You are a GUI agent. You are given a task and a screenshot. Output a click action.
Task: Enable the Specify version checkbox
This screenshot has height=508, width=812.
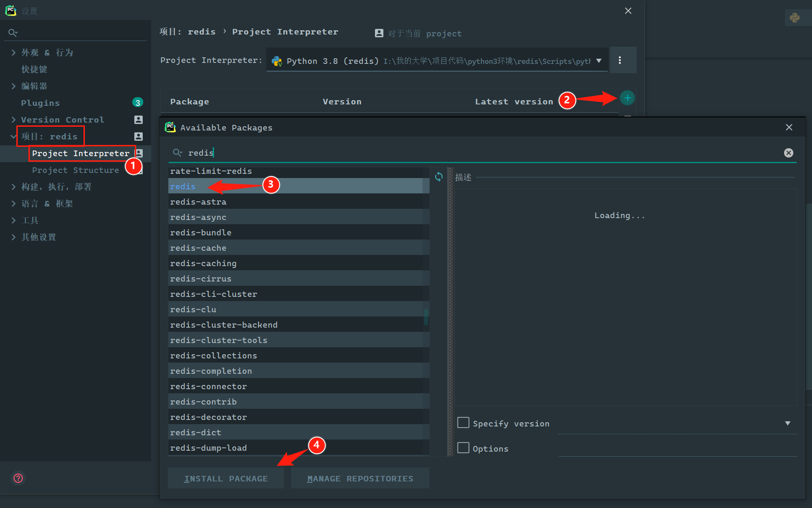click(463, 423)
